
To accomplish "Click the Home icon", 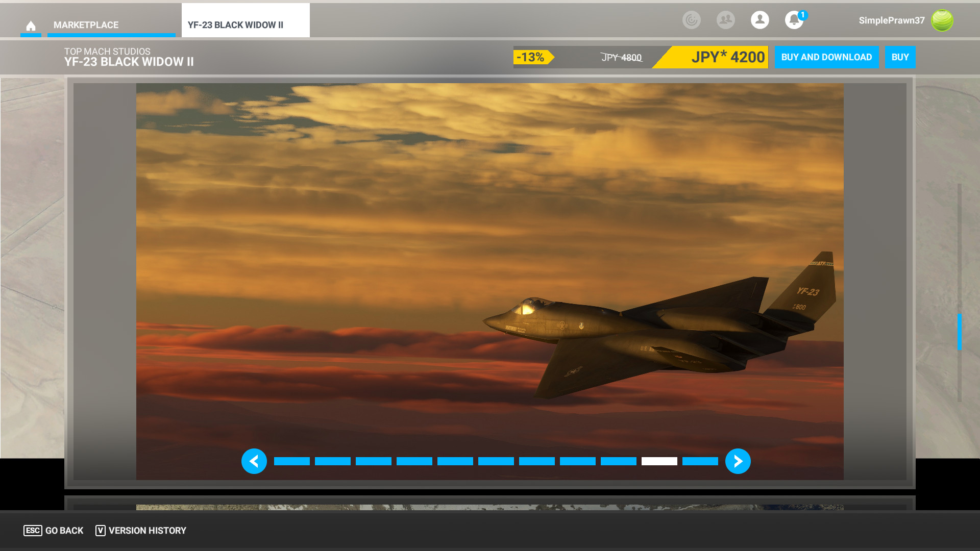I will point(31,26).
